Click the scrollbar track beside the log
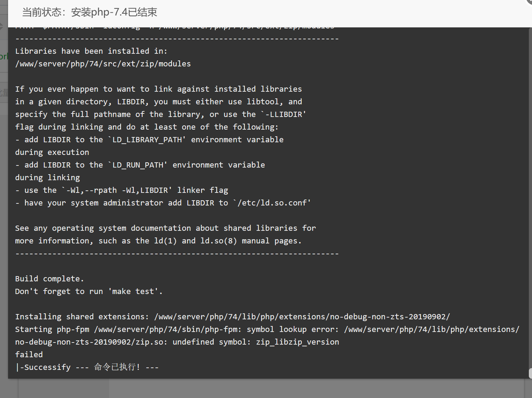Screen dimensions: 532x398 pyautogui.click(x=530, y=197)
